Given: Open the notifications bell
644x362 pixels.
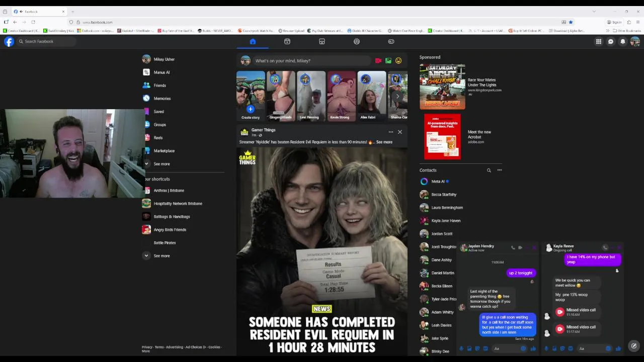Looking at the screenshot, I should point(623,42).
